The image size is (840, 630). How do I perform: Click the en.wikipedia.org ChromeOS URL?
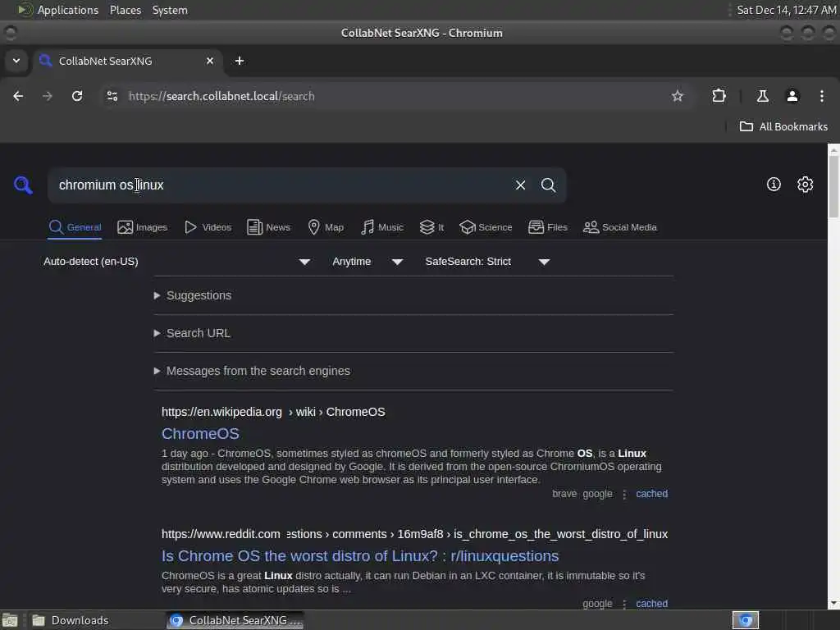coord(273,412)
